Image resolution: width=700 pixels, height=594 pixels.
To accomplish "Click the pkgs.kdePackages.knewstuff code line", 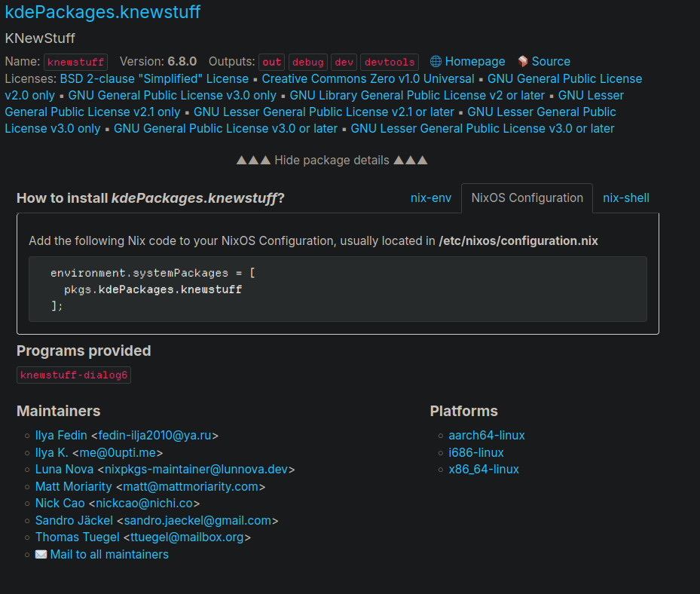I will point(153,289).
